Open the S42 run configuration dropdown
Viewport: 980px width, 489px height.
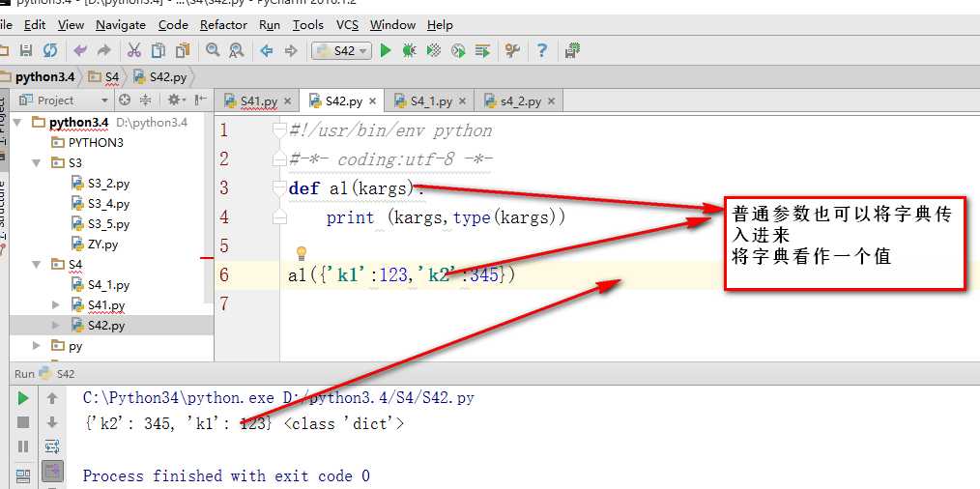pyautogui.click(x=342, y=50)
